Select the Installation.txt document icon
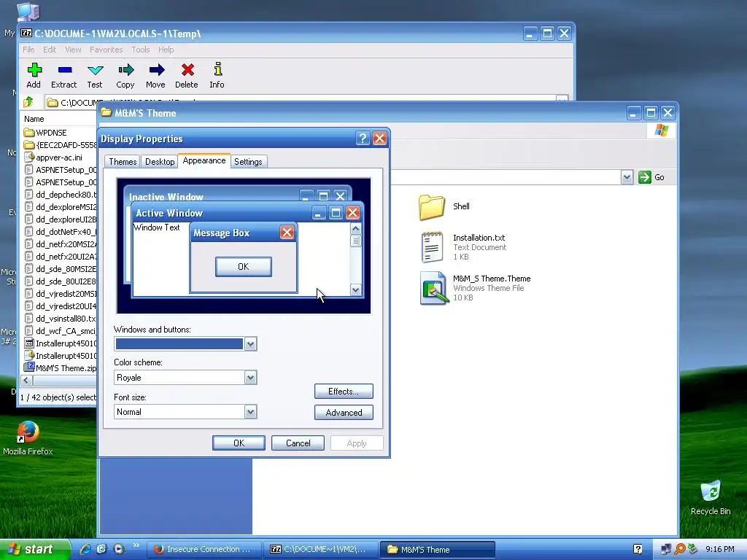This screenshot has width=747, height=560. pos(432,247)
